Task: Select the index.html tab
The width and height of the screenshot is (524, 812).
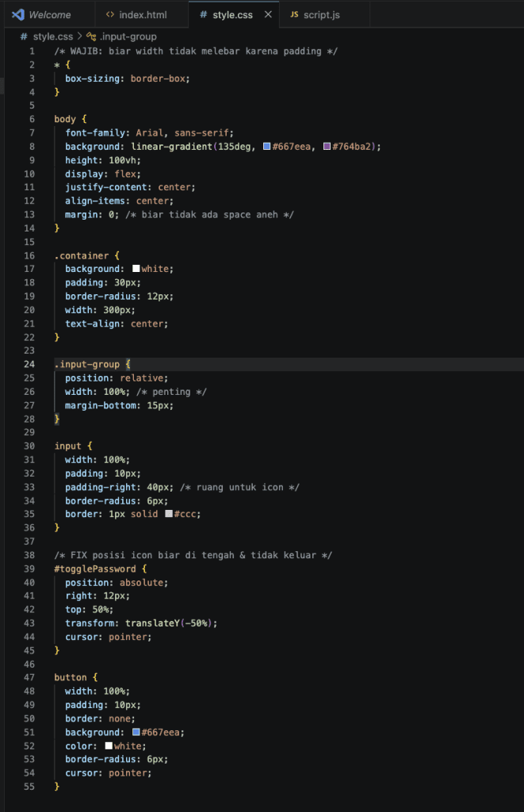Action: tap(143, 15)
